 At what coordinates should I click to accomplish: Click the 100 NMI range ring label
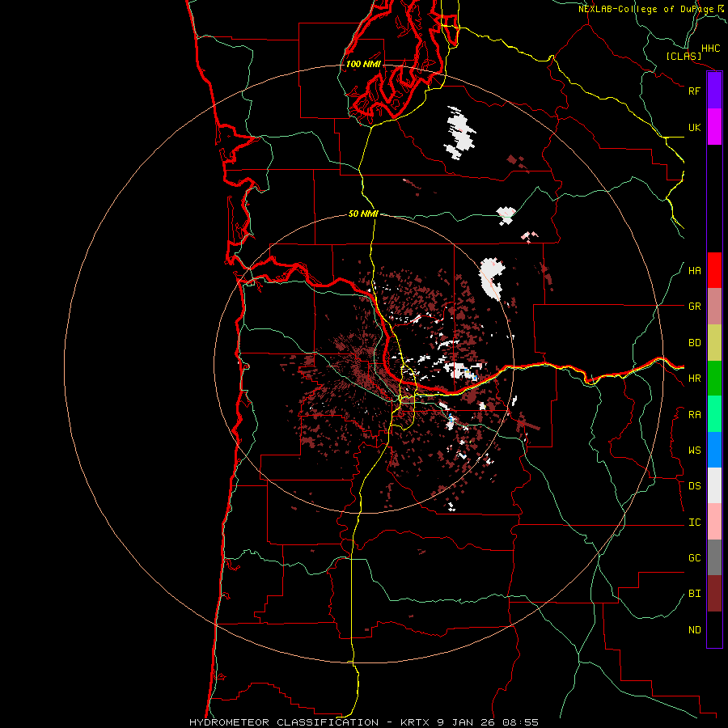(x=363, y=64)
